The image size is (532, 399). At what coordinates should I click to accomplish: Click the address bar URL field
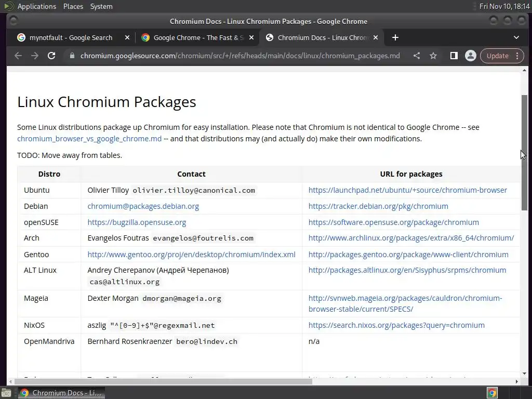[240, 56]
